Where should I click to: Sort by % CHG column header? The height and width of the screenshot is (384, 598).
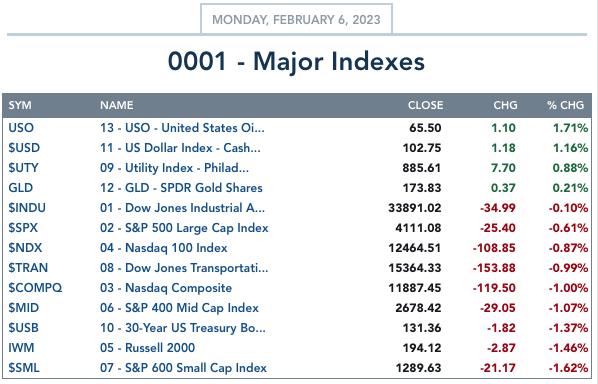coord(565,105)
